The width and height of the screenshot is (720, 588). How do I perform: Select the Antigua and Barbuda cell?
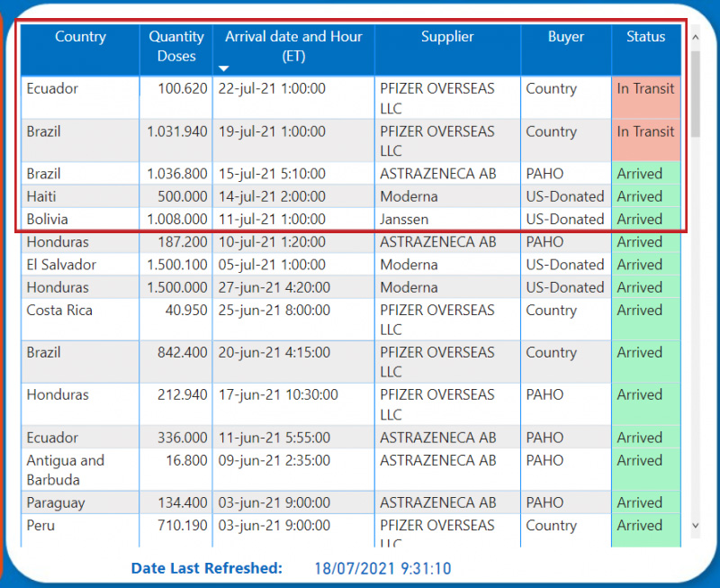point(65,469)
